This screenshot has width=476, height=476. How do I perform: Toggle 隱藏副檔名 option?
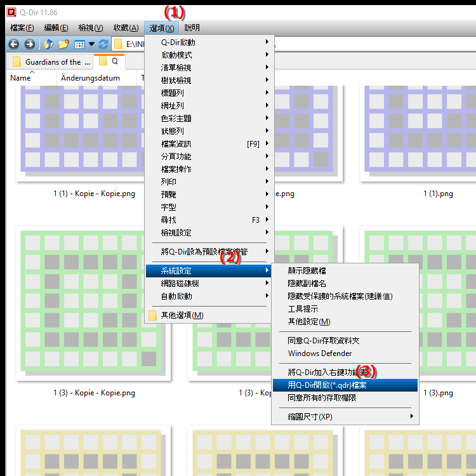(x=345, y=284)
